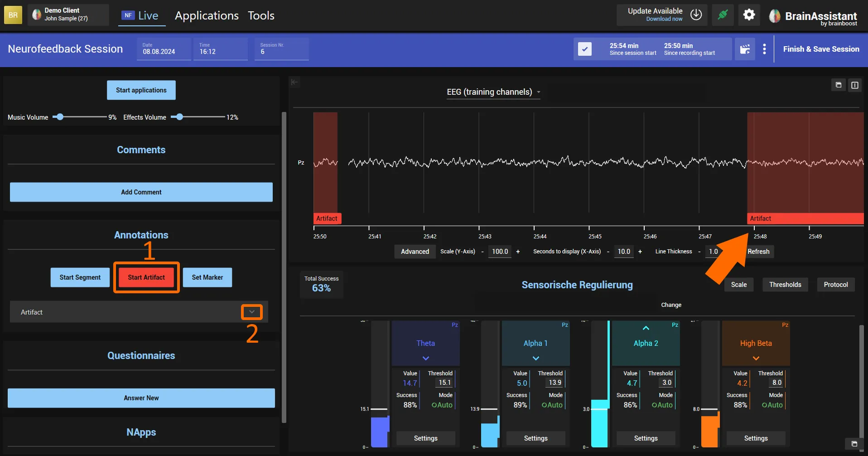Click Start Artifact button
Viewport: 868px width, 456px height.
coord(146,277)
